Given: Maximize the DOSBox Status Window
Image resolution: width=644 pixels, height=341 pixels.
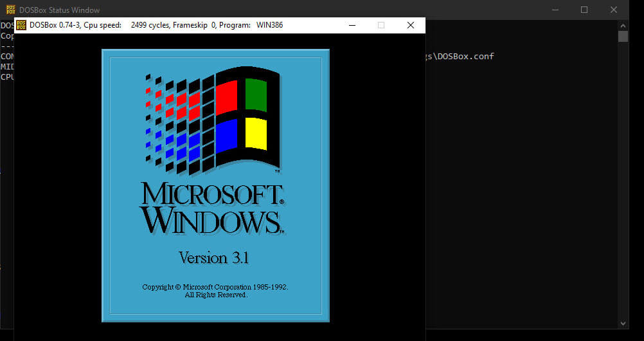Looking at the screenshot, I should pos(584,10).
